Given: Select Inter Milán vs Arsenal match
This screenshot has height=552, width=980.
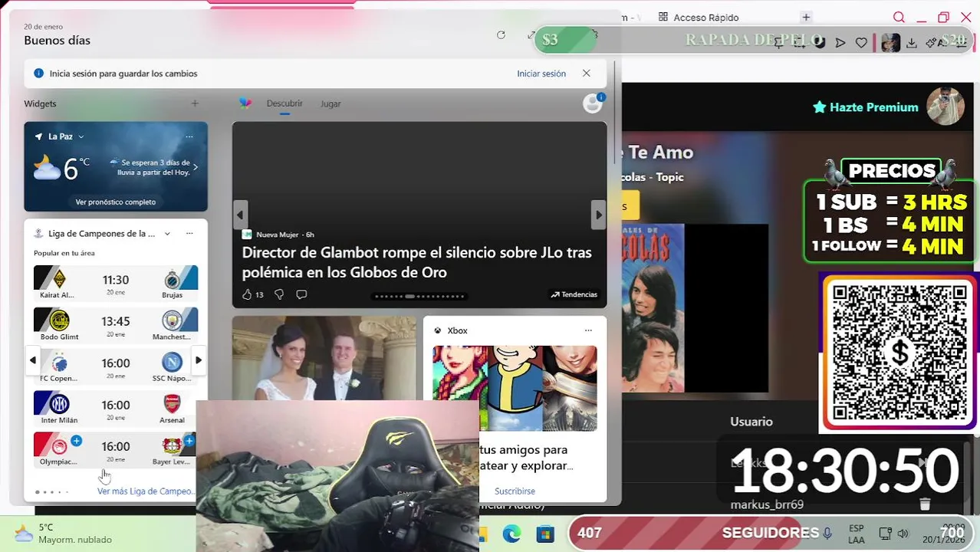Looking at the screenshot, I should 116,408.
